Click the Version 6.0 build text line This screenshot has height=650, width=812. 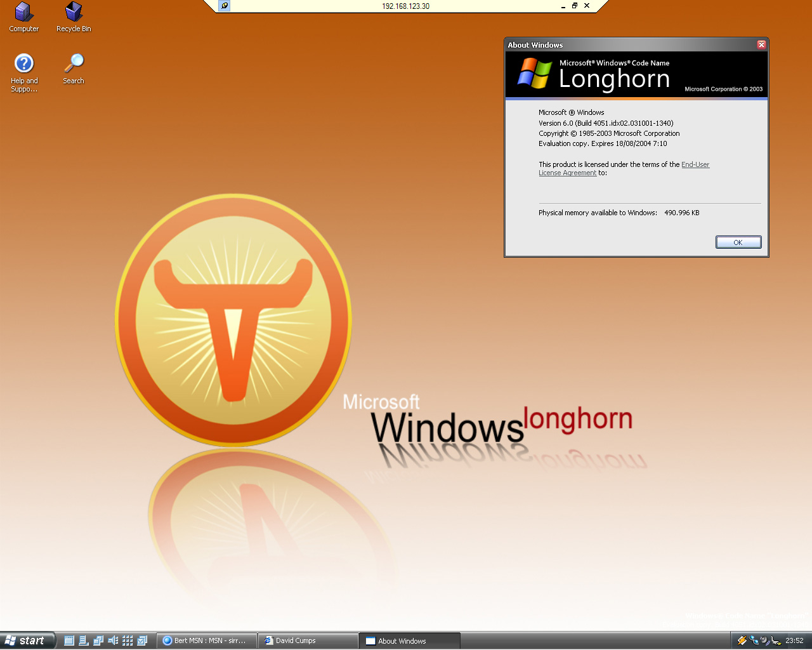(x=606, y=123)
